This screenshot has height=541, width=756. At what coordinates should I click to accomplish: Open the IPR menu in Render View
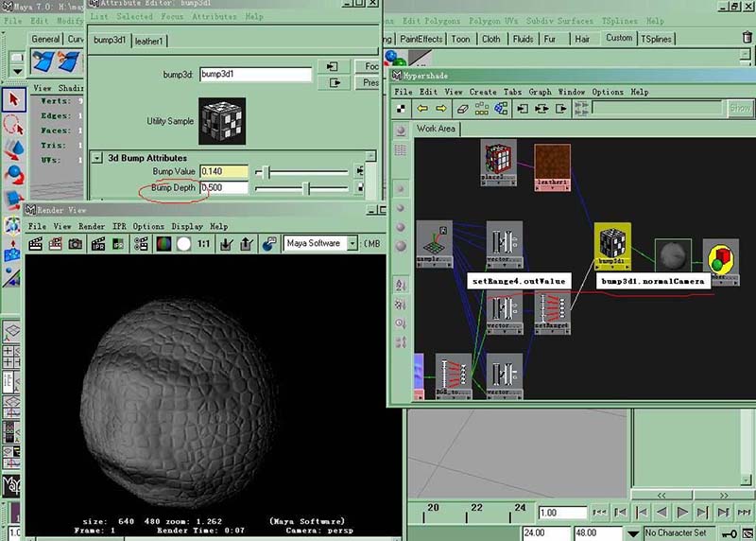click(118, 227)
